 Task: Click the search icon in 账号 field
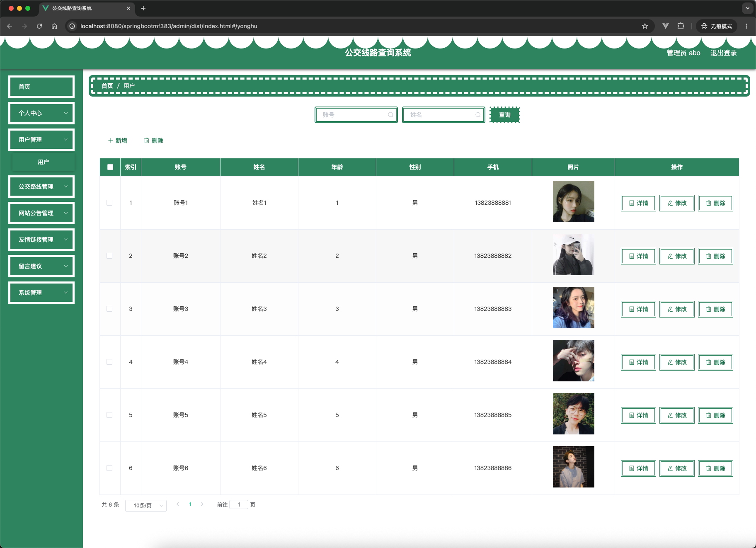[x=390, y=115]
